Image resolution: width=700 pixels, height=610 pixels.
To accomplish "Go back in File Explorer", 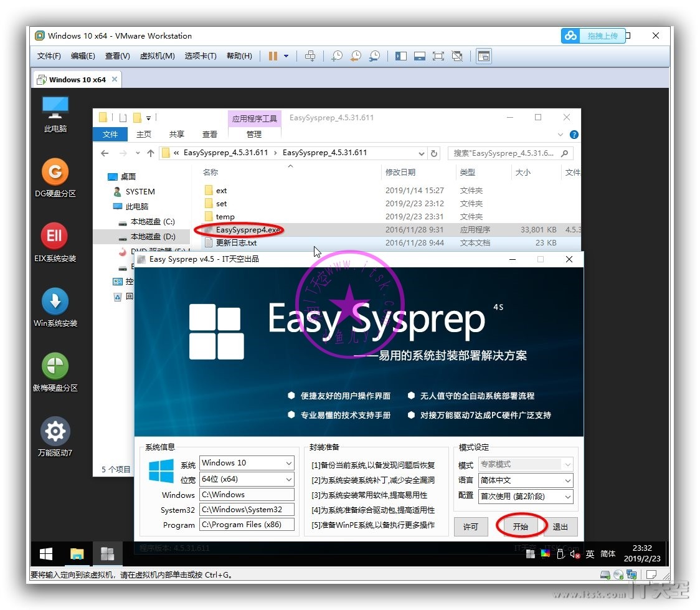I will point(105,153).
